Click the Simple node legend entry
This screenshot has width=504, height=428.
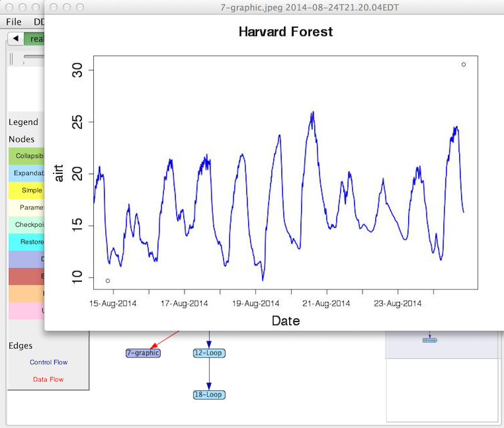(26, 190)
